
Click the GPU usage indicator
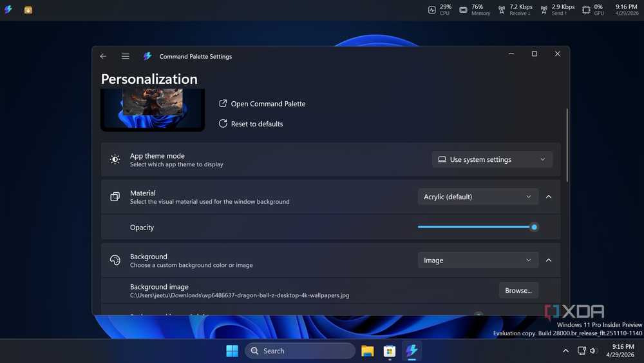[x=593, y=10]
